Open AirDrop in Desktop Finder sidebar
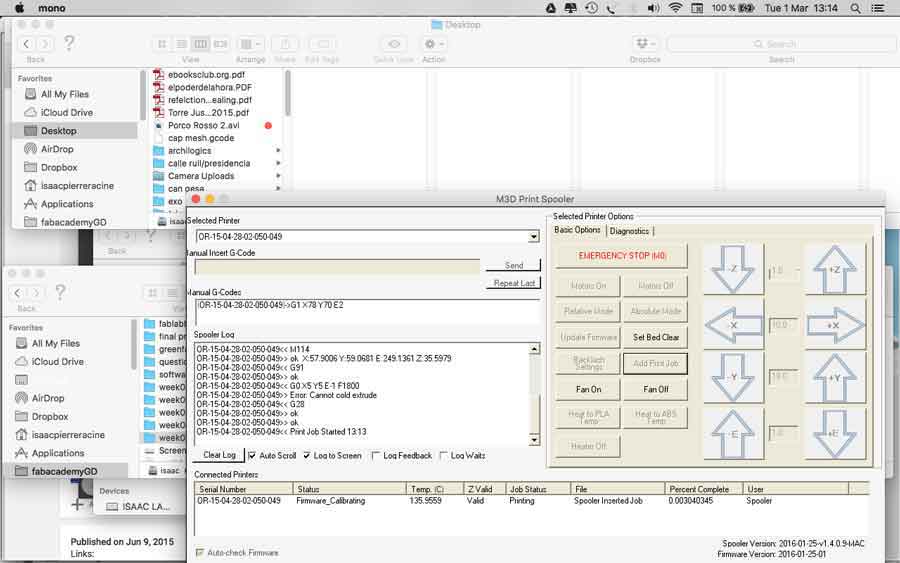 [x=57, y=149]
